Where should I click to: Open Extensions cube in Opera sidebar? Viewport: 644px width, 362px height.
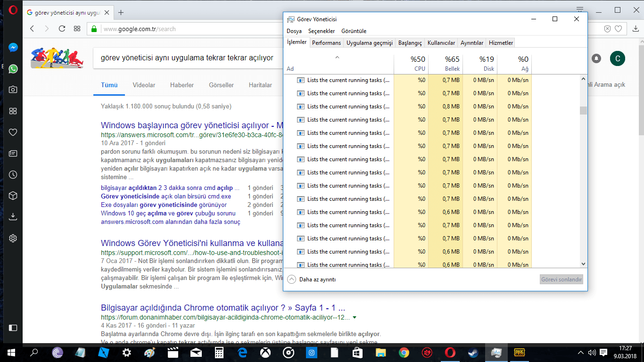pos(13,195)
